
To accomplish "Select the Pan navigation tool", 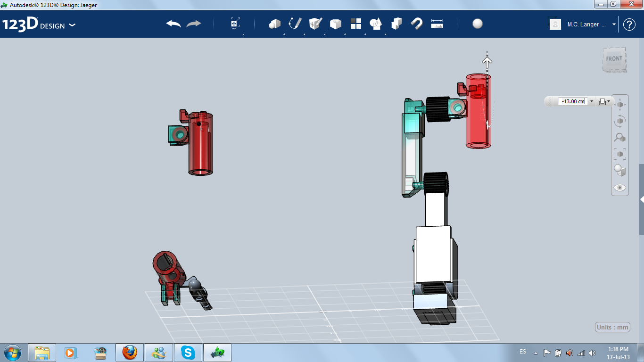I will [x=620, y=105].
